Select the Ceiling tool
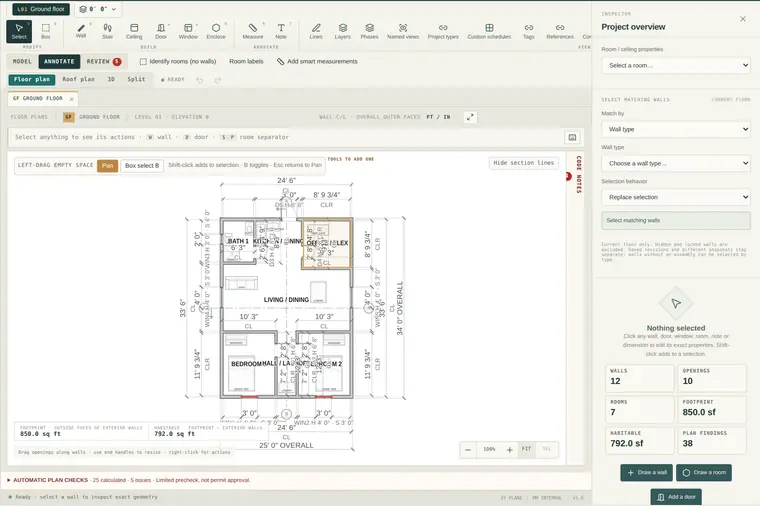Viewport: 760px width, 506px height. (134, 31)
